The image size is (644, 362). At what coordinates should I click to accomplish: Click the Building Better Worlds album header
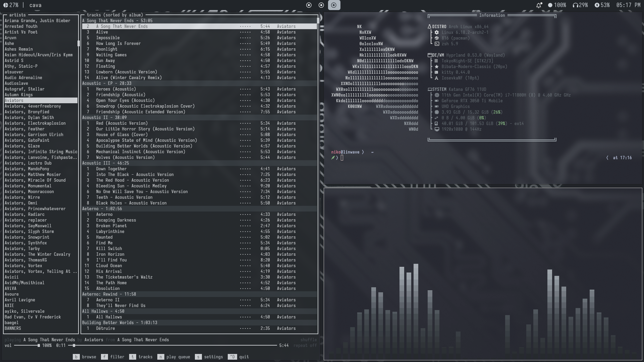click(119, 322)
